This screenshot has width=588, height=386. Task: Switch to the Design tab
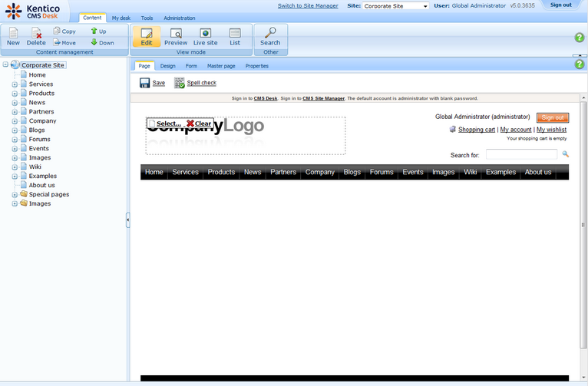click(167, 66)
